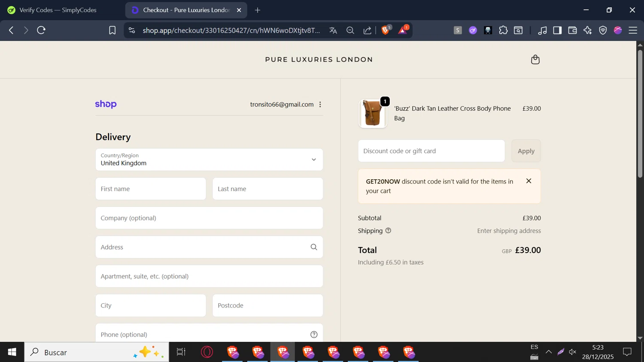Click the Discount code or gift card field
Viewport: 644px width, 362px height.
tap(431, 151)
